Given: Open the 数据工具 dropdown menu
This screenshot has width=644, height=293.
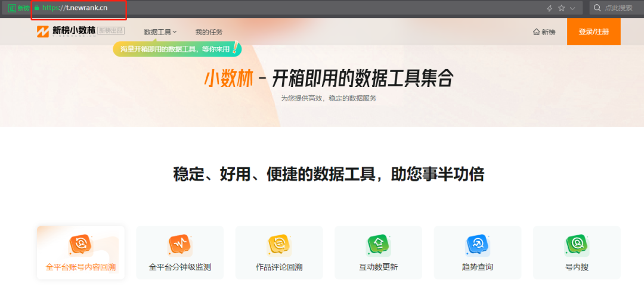Looking at the screenshot, I should point(160,32).
